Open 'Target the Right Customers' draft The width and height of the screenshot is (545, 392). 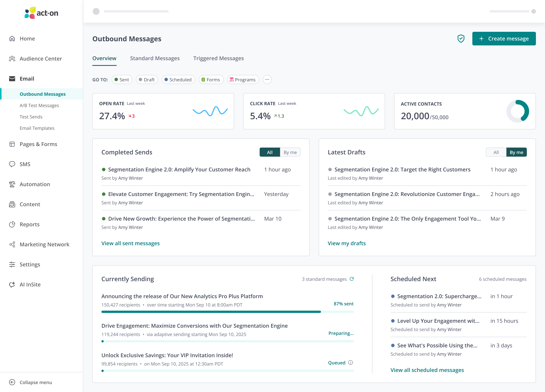tap(402, 169)
